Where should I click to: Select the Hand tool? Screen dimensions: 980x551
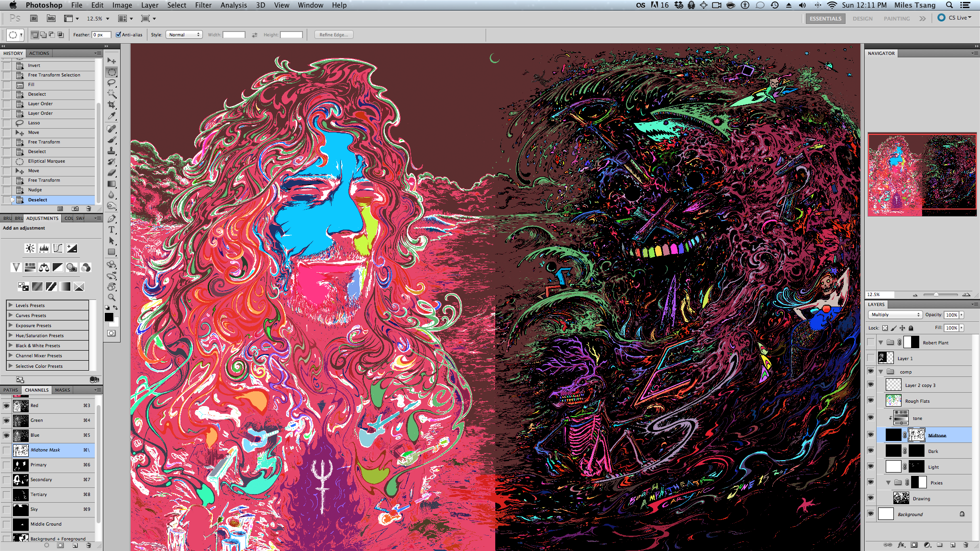111,287
